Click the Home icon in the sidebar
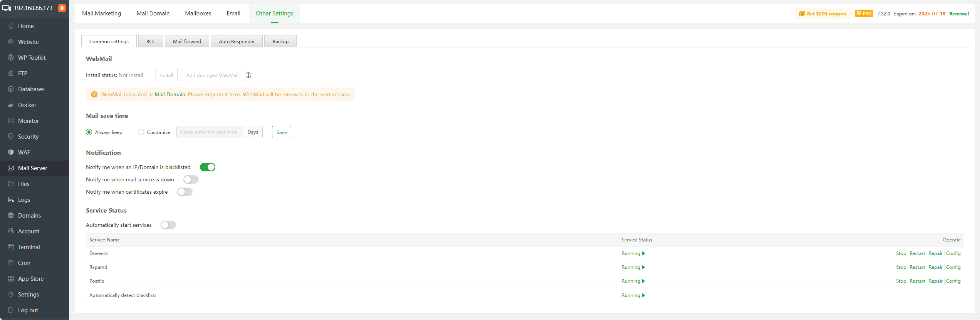The height and width of the screenshot is (320, 980). pos(11,26)
